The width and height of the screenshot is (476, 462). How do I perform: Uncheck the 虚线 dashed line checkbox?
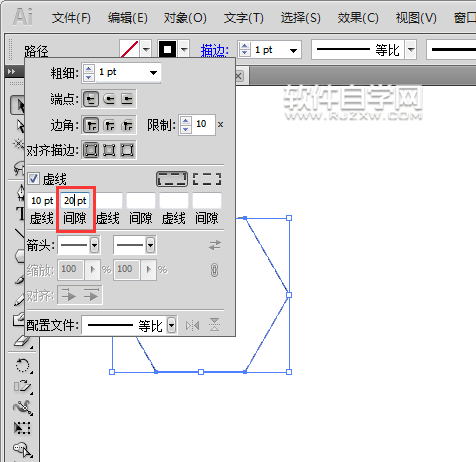click(33, 179)
